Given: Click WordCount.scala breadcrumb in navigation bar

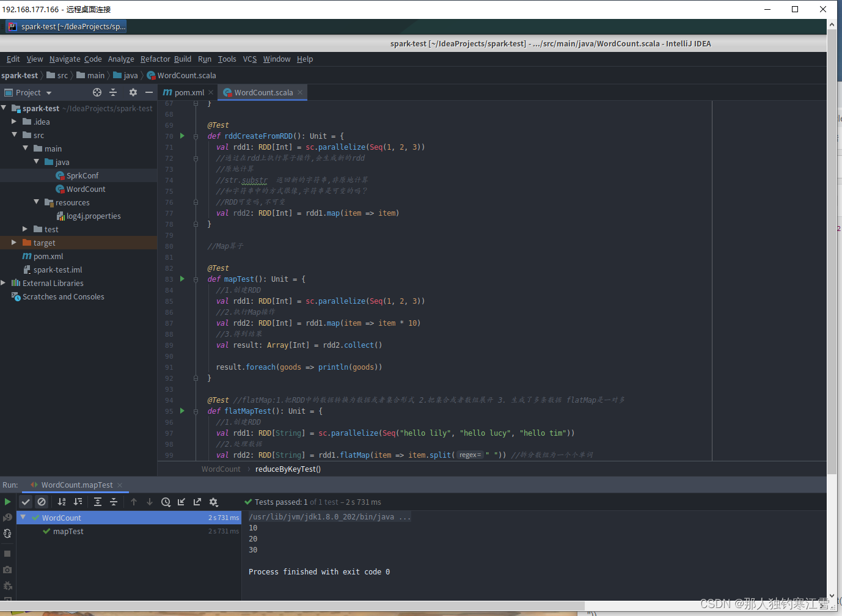Looking at the screenshot, I should [181, 75].
